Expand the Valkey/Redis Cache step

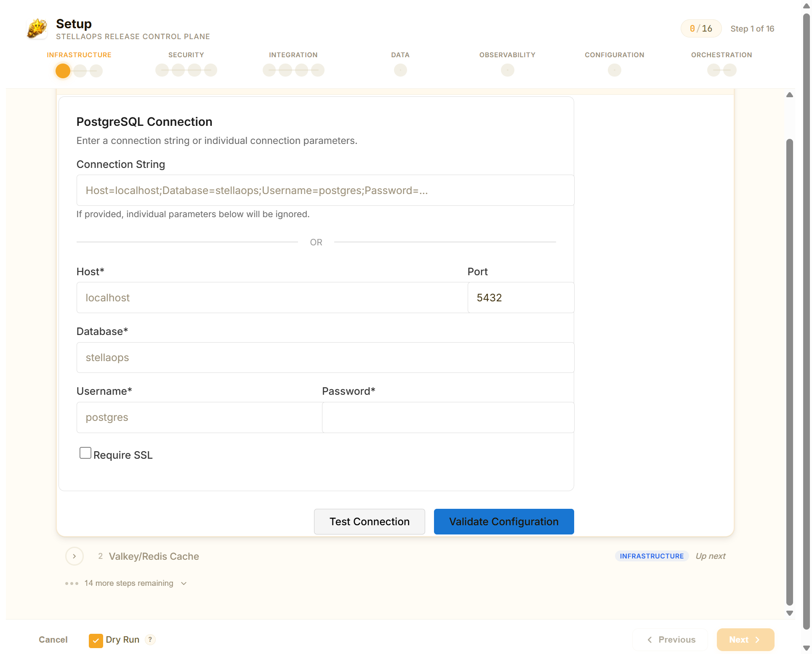tap(75, 556)
